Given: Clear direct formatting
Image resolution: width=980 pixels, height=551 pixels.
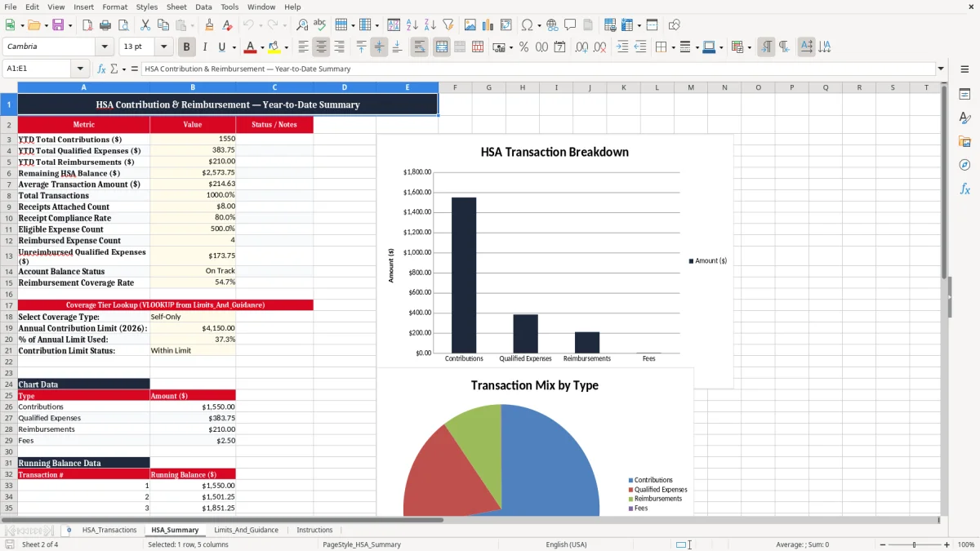Looking at the screenshot, I should pos(226,25).
